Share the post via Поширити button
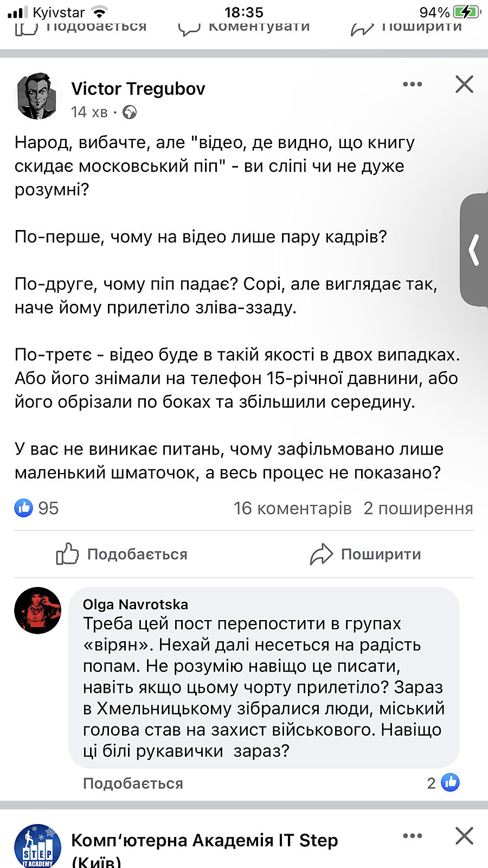 pos(365,554)
